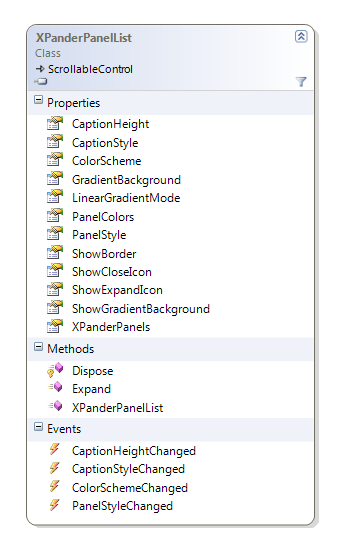Viewport: 360px width, 559px height.
Task: Select the ShowBorder property name
Action: pyautogui.click(x=104, y=254)
